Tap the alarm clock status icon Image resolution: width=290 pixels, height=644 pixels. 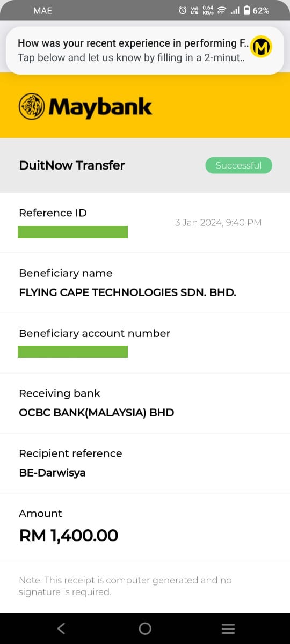coord(183,11)
